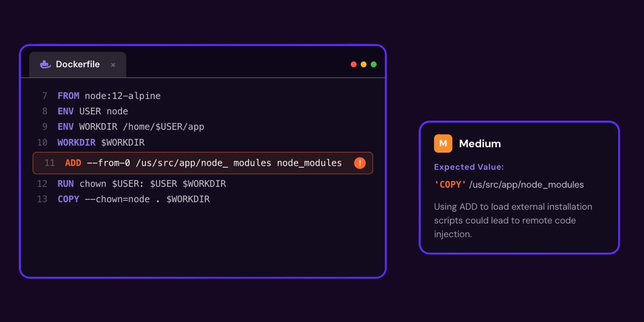Click the Docker whale icon in the tab
This screenshot has width=644, height=322.
pos(45,64)
